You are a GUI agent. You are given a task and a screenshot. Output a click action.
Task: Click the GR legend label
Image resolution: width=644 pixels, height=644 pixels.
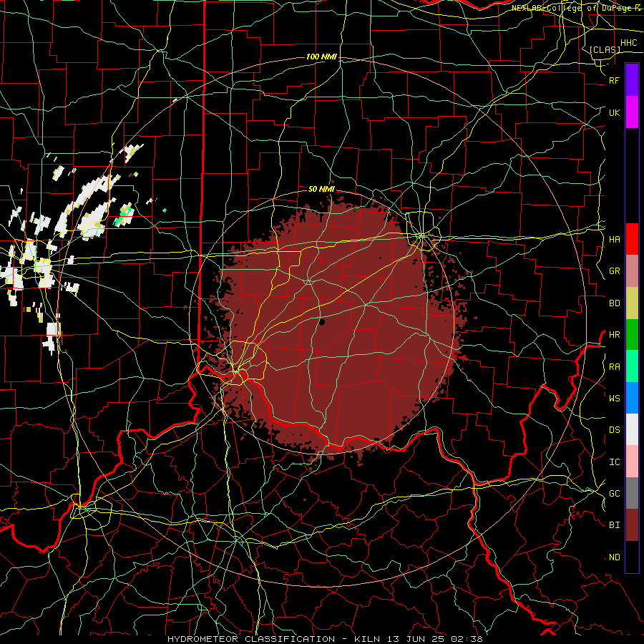click(x=615, y=271)
